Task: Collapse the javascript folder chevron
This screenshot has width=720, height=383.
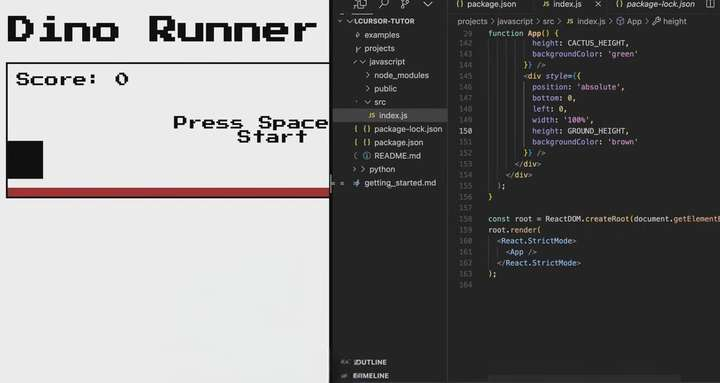Action: [363, 62]
